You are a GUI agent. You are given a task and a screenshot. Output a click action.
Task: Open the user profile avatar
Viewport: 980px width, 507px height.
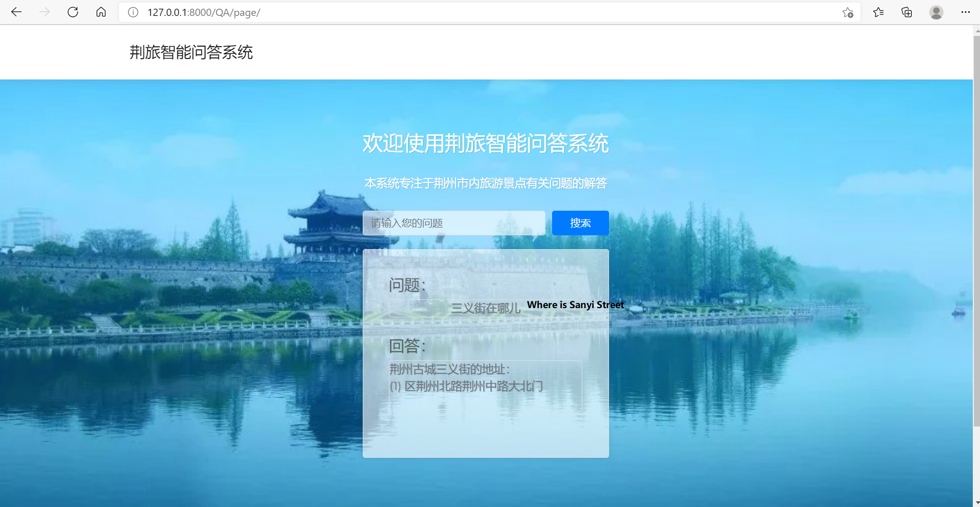click(936, 12)
